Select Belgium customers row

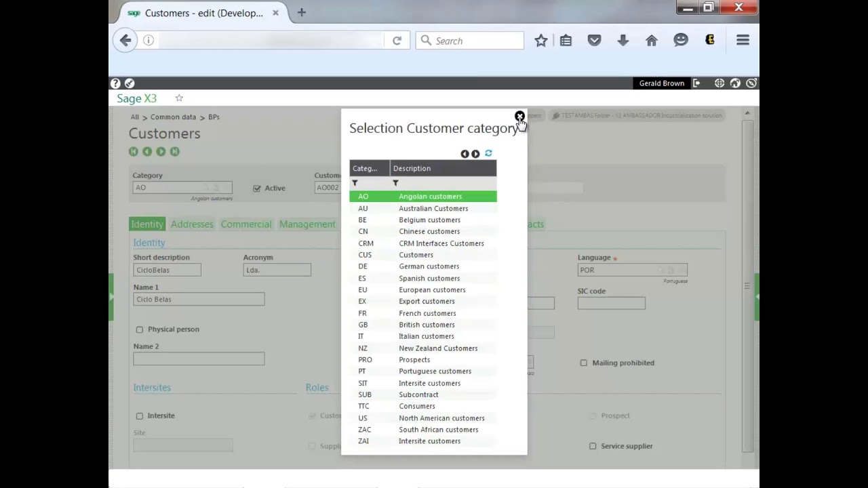pos(423,220)
